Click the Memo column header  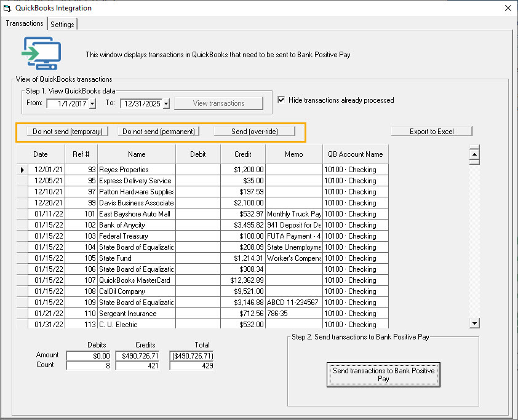click(x=293, y=154)
